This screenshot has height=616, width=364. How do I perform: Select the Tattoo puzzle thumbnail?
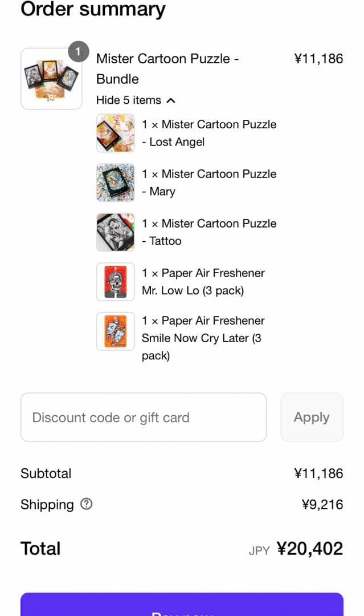click(116, 232)
